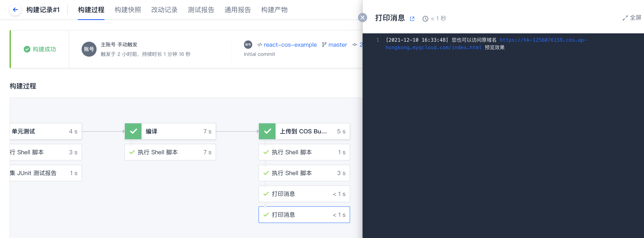Open the 构建产物 tab
This screenshot has width=644, height=238.
click(x=274, y=10)
